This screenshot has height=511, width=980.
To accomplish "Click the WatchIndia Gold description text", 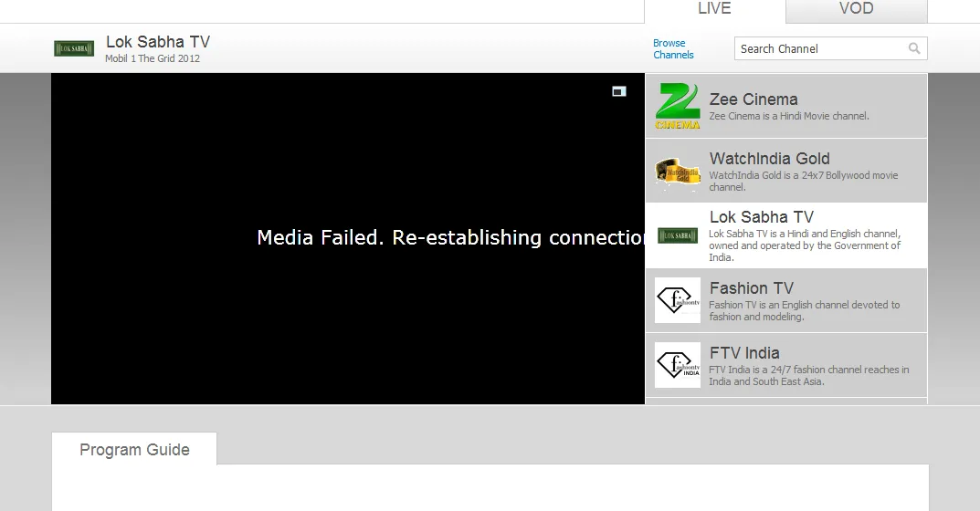I will pyautogui.click(x=803, y=182).
